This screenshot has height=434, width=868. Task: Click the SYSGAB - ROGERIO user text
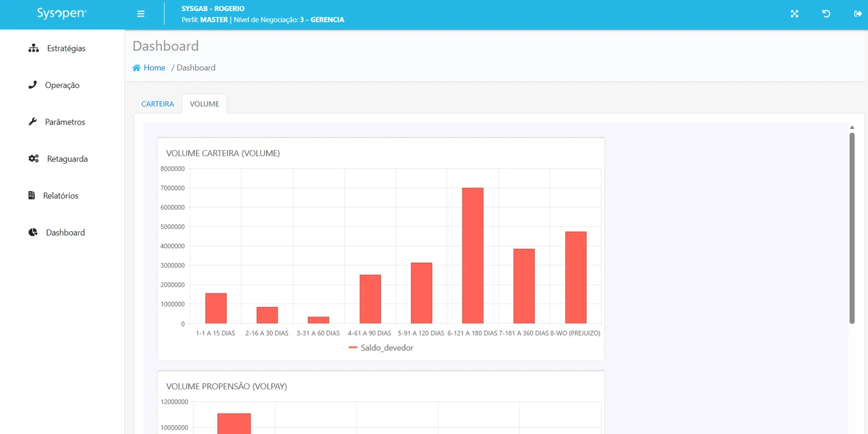(213, 9)
